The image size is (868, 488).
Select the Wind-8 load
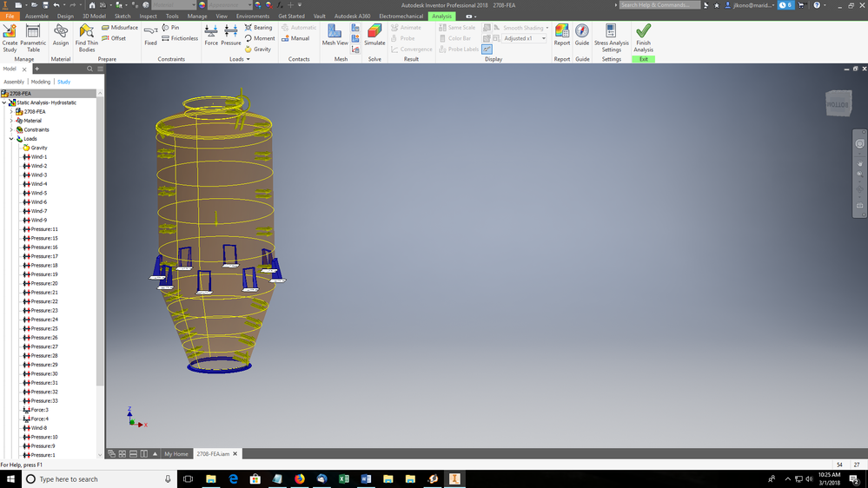point(39,428)
